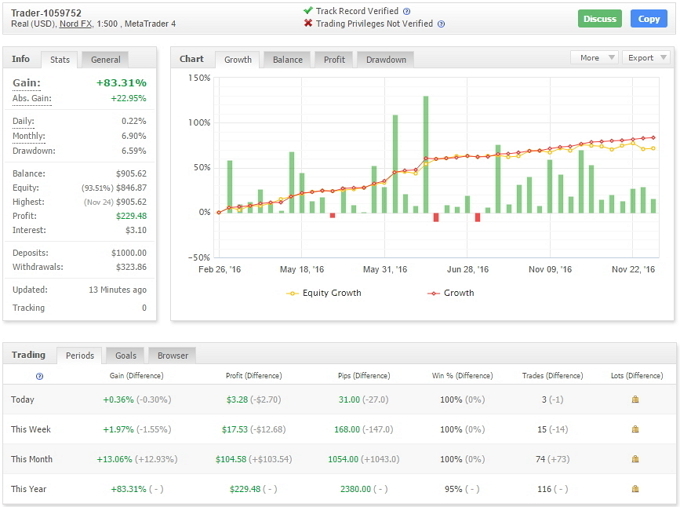Click the $3.10 Interest value
680x507 pixels.
(x=136, y=230)
